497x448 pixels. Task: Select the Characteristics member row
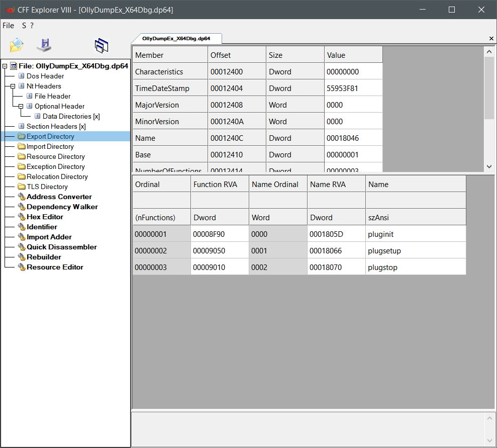click(170, 72)
